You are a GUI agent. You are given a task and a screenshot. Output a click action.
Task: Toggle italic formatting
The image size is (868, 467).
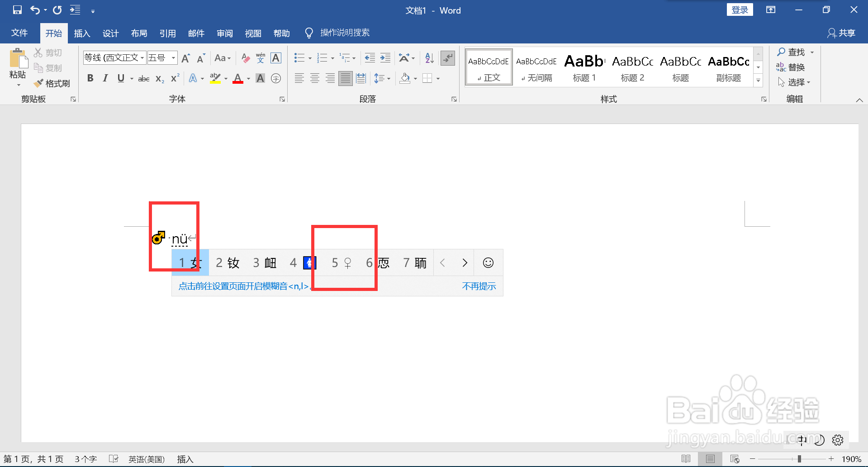pos(105,78)
